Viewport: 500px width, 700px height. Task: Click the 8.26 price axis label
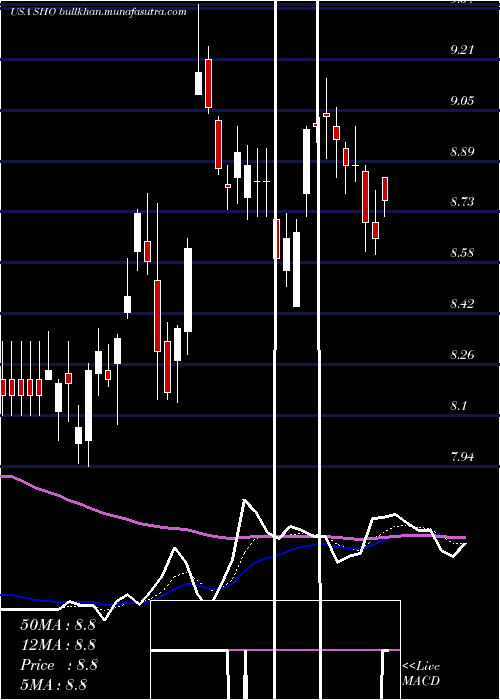[462, 355]
